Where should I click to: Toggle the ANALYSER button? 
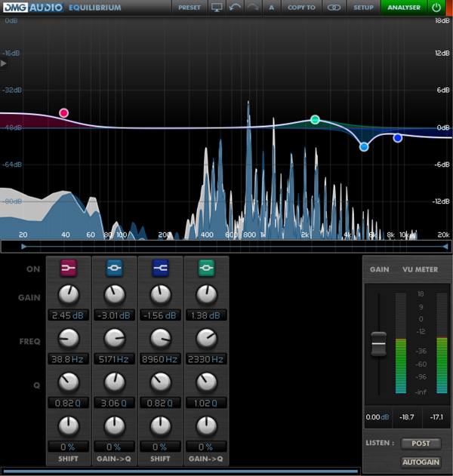pyautogui.click(x=404, y=8)
